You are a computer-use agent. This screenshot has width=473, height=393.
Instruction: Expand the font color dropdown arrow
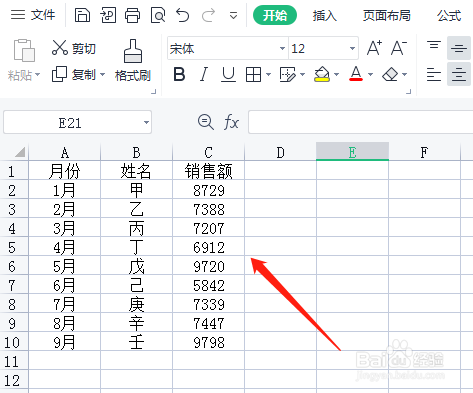click(x=370, y=74)
